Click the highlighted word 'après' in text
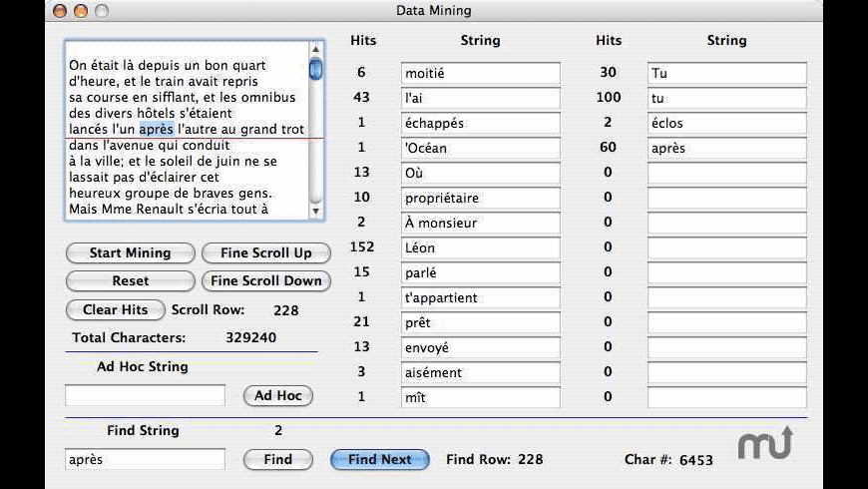 tap(156, 129)
